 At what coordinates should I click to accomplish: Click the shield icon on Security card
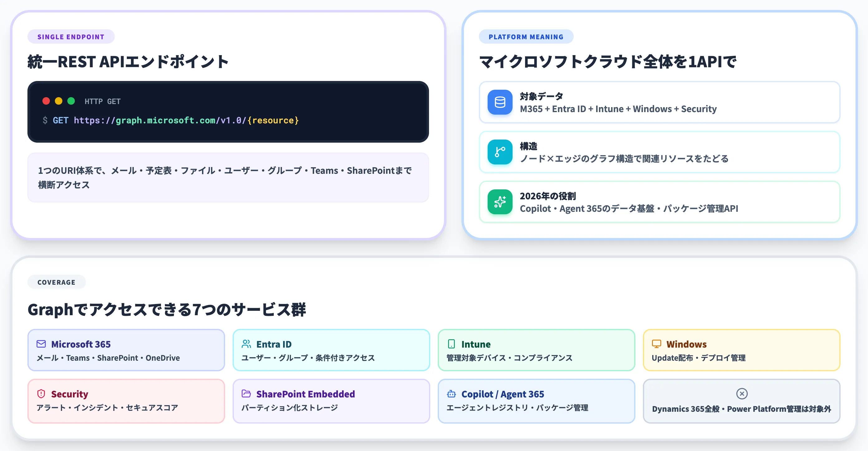point(41,393)
